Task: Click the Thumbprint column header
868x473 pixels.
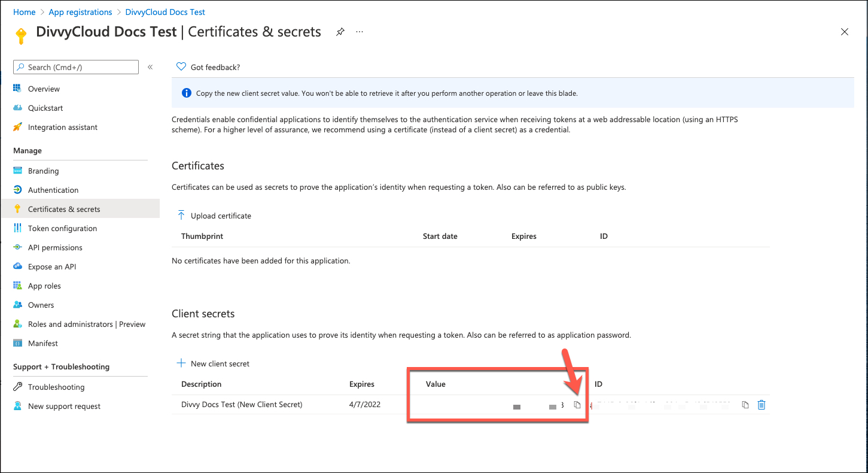Action: (202, 236)
